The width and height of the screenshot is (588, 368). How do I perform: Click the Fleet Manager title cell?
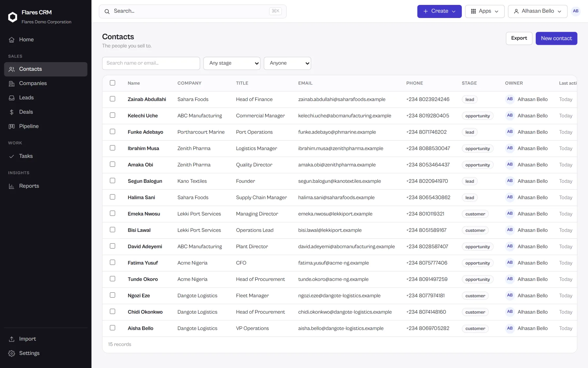(x=252, y=296)
